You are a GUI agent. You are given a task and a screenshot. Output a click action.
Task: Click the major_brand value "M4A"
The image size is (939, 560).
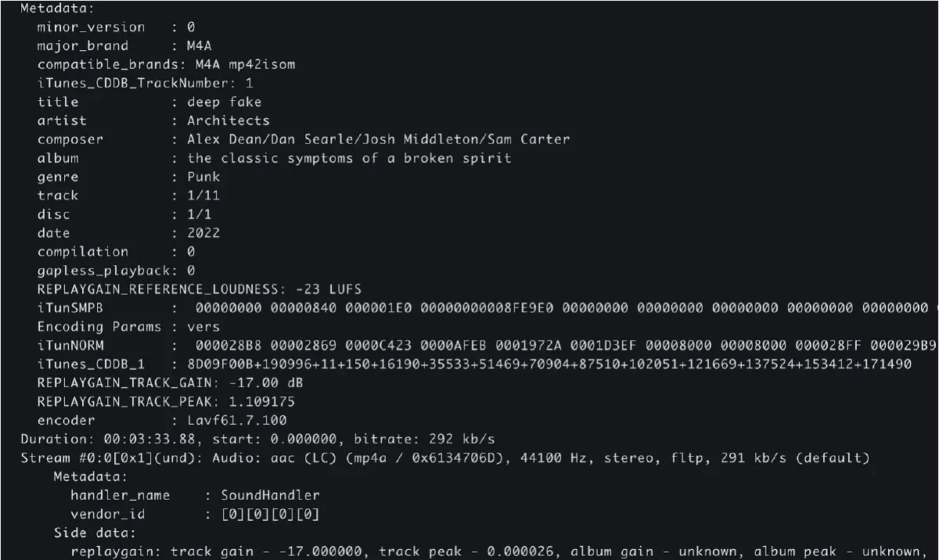(199, 45)
